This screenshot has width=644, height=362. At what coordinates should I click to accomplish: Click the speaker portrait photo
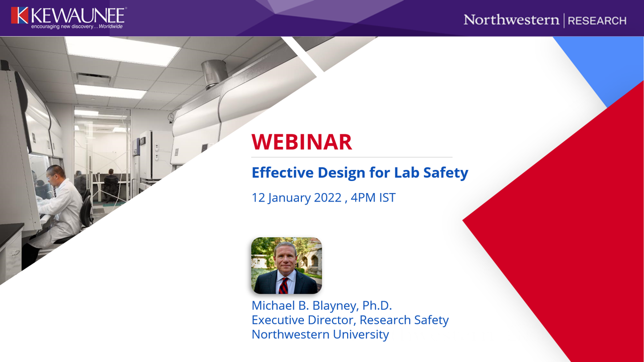coord(286,265)
